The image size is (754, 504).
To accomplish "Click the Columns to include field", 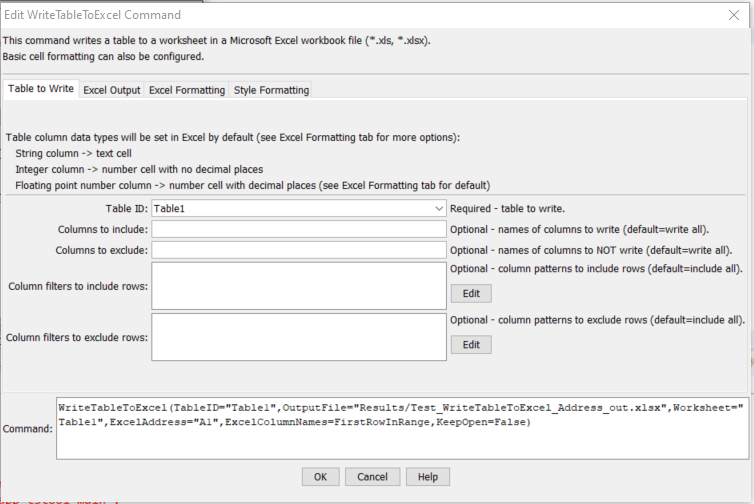I will [299, 229].
